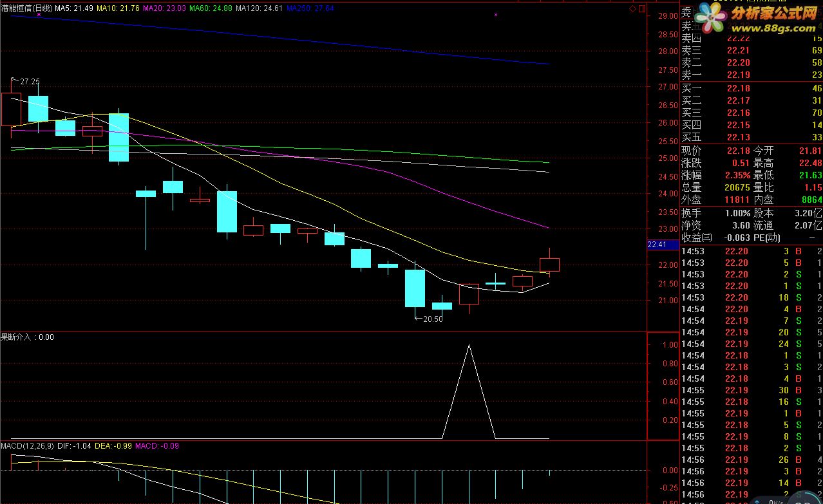Viewport: 823px width, 504px height.
Task: Click the 卖四 22.22 ask row
Action: pyautogui.click(x=752, y=39)
